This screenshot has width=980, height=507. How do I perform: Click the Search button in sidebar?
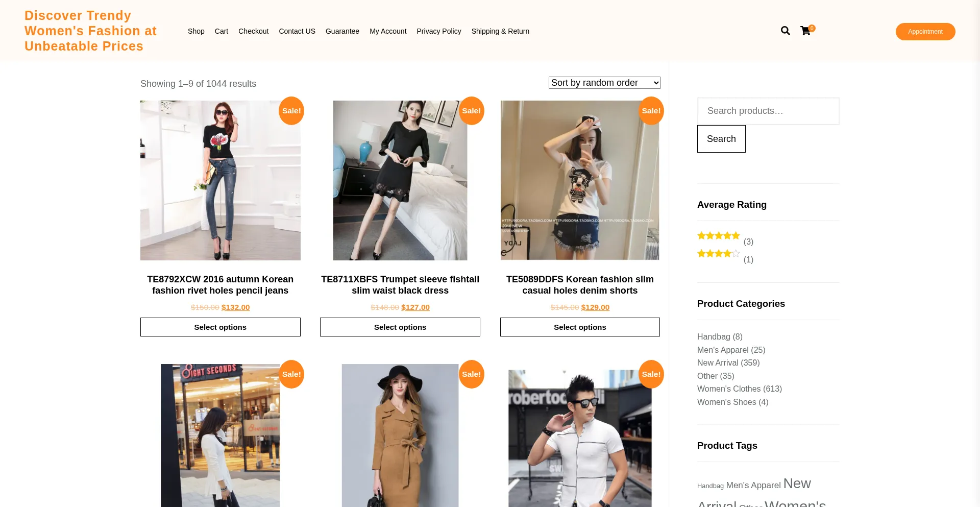pos(721,139)
